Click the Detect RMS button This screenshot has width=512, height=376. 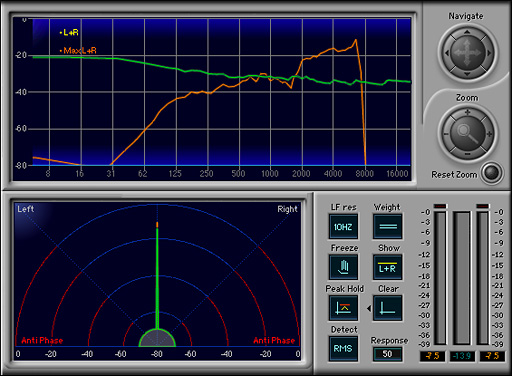[343, 348]
